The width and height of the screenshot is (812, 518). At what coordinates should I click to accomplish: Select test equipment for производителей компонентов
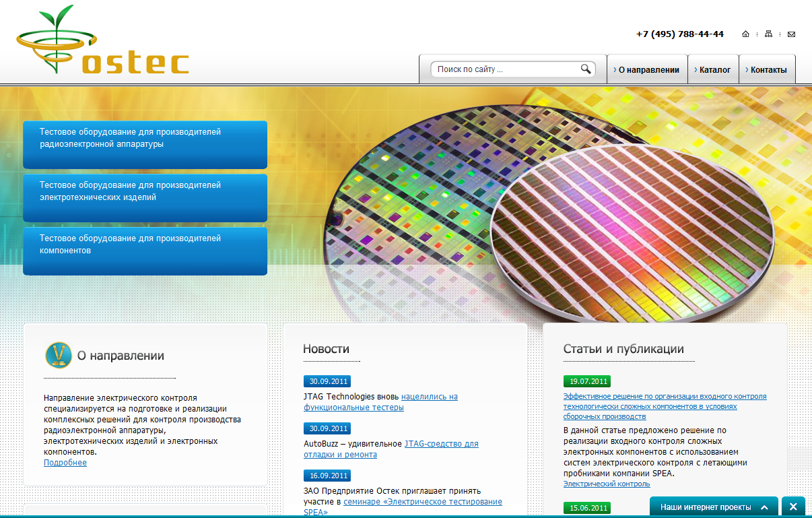coord(145,251)
